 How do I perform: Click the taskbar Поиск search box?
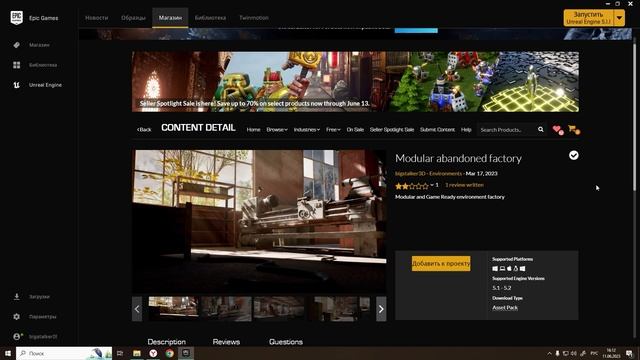(64, 353)
